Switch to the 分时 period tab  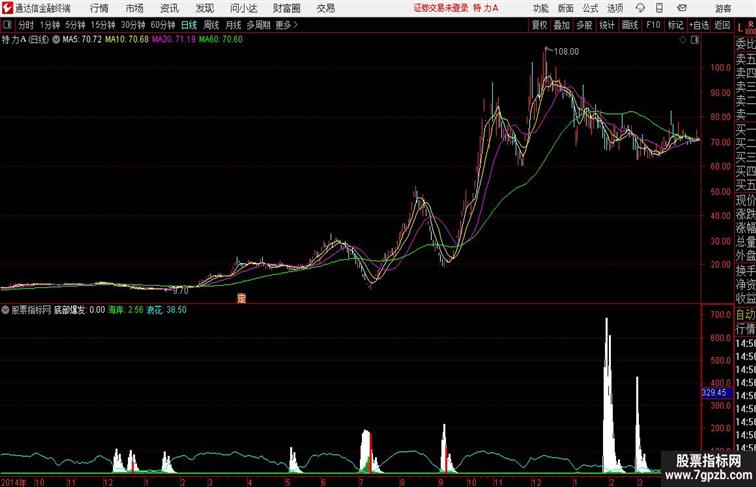coord(26,25)
